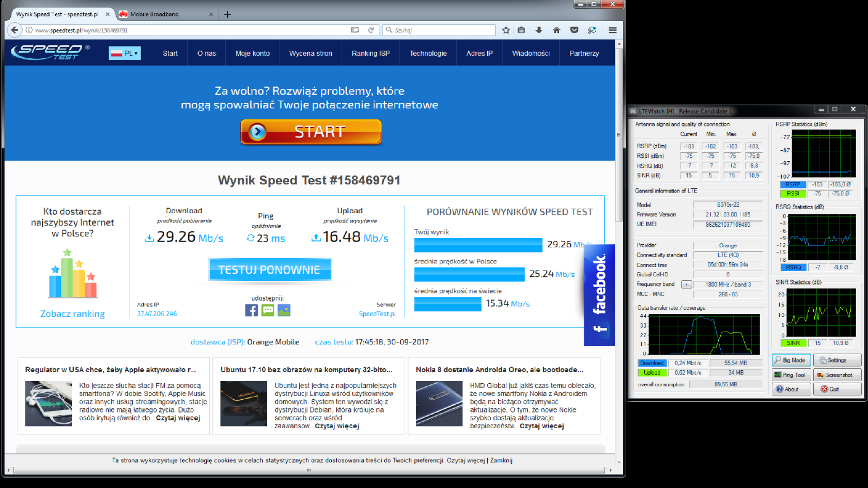Click TESTUJ PONOWNIE to retest
The height and width of the screenshot is (488, 868).
coord(270,270)
